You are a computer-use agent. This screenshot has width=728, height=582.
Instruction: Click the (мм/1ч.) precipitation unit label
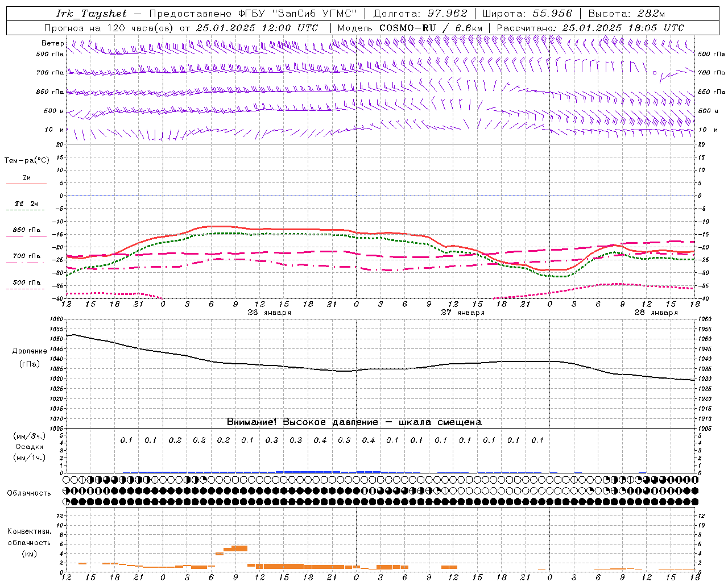[x=29, y=458]
